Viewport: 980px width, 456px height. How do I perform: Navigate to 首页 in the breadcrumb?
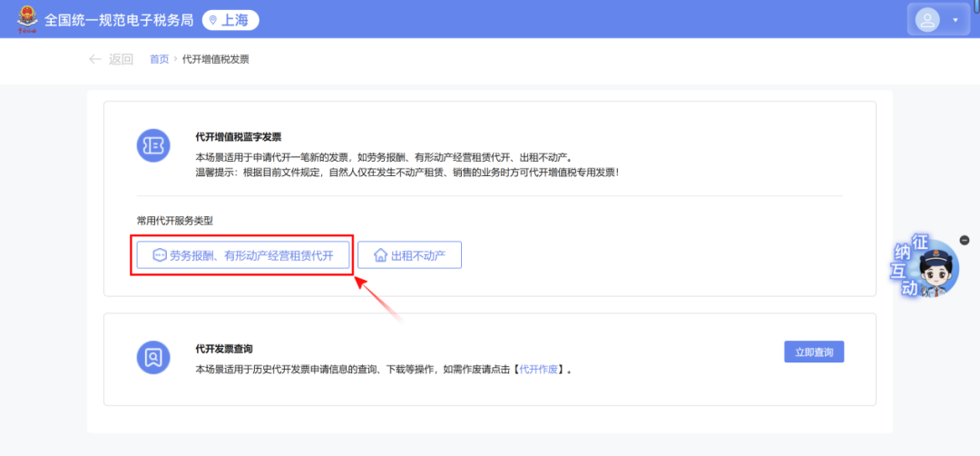click(160, 59)
